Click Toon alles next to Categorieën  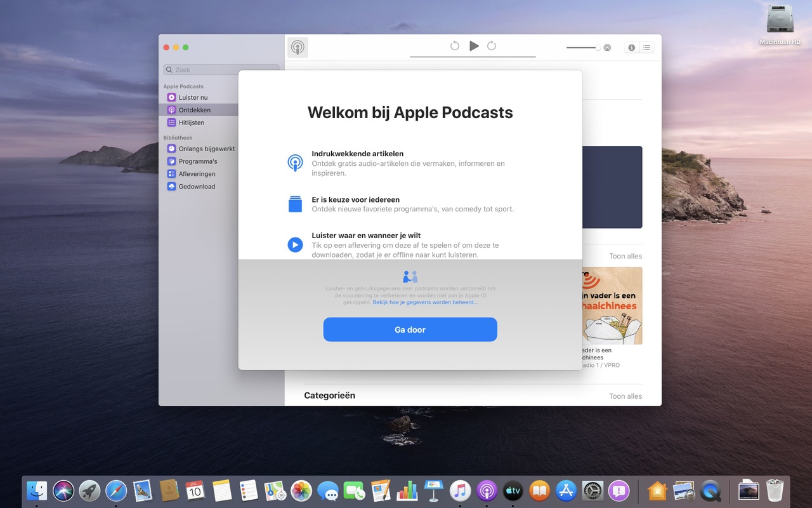coord(625,396)
